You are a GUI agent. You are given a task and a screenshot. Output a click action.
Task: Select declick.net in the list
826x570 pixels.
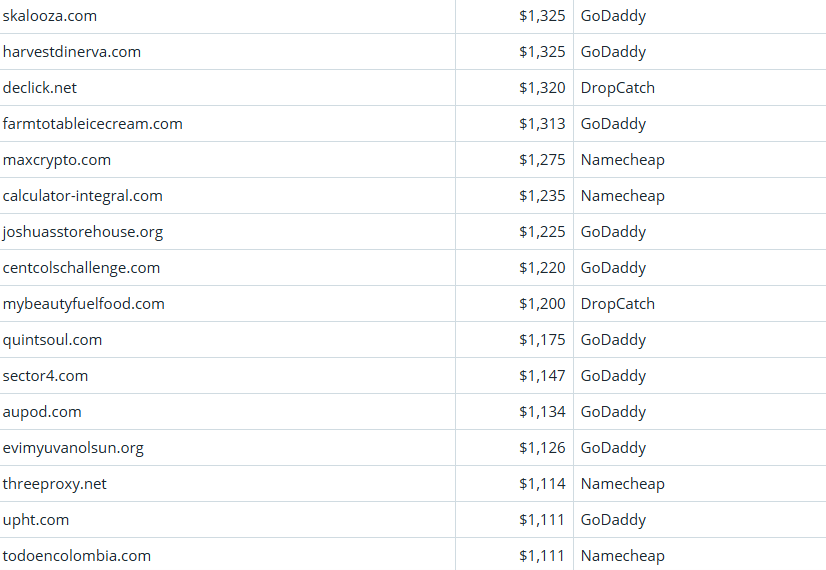(x=40, y=88)
